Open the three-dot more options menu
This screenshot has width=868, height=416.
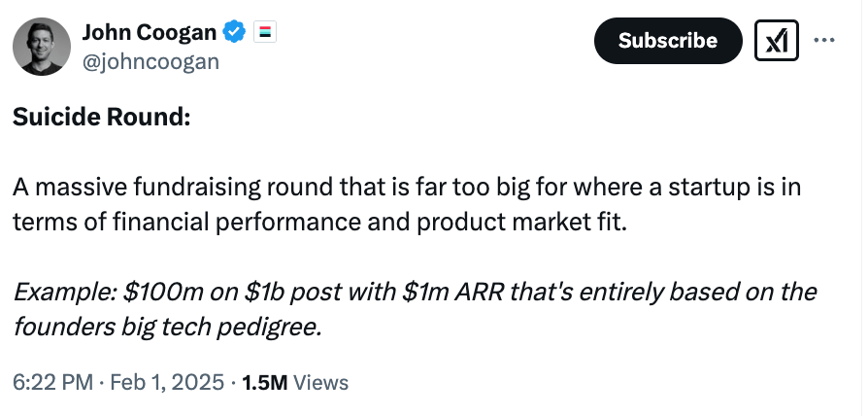[824, 41]
